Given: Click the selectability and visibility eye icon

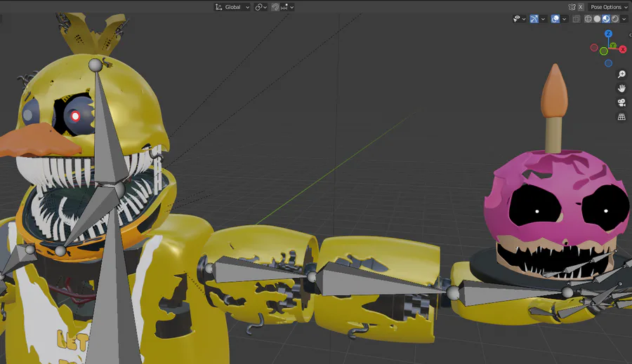Looking at the screenshot, I should 516,19.
